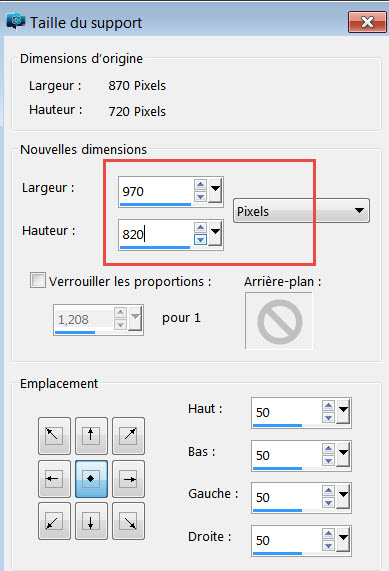Enable Verrouiller les proportions checkbox
This screenshot has height=571, width=389.
click(38, 281)
